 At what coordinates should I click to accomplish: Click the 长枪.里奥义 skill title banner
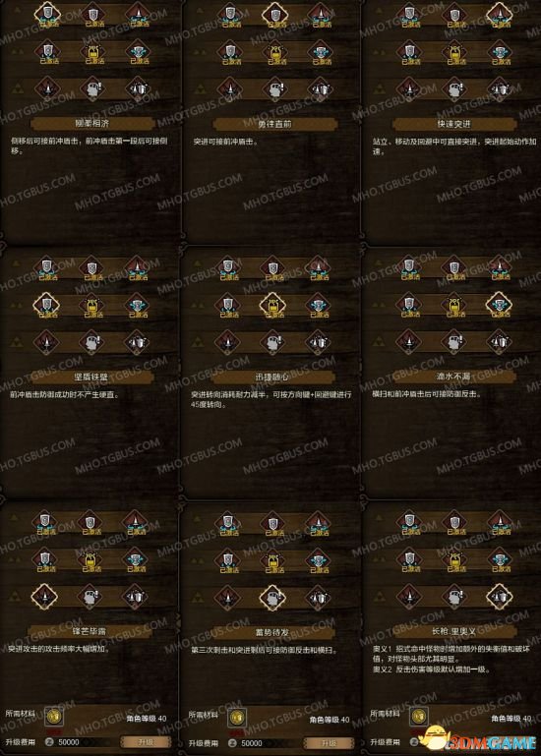453,631
